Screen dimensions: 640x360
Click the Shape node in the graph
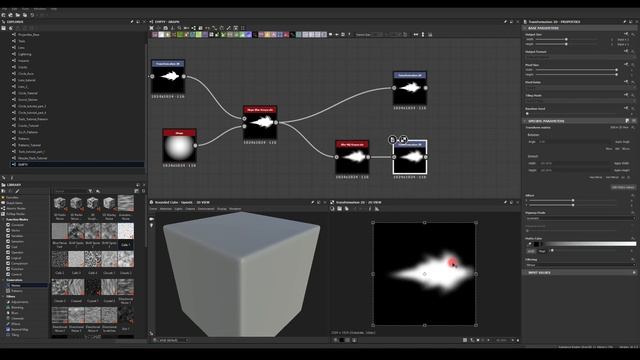179,146
